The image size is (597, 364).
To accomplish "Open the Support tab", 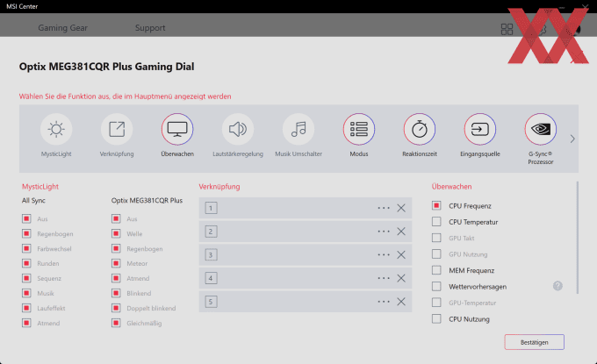I will tap(150, 28).
